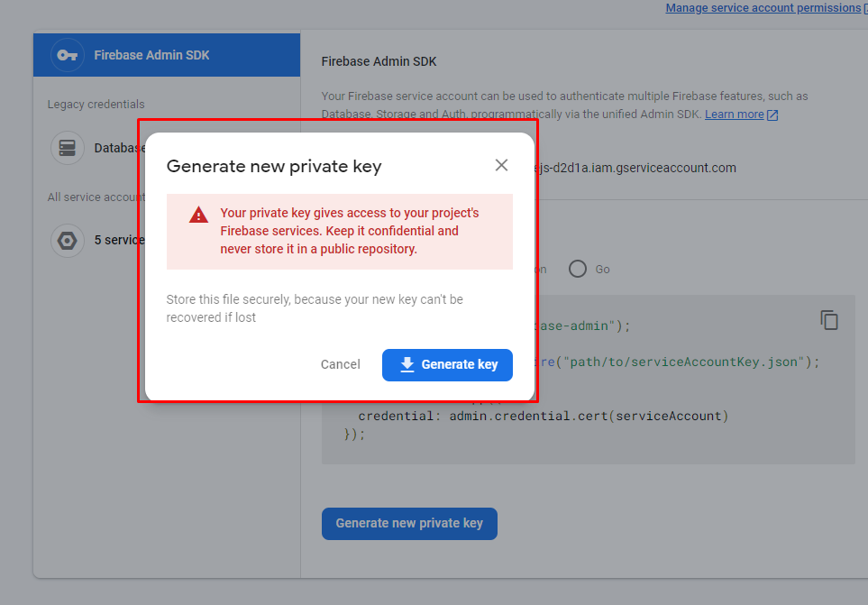Select the Go language radio button

[x=577, y=269]
